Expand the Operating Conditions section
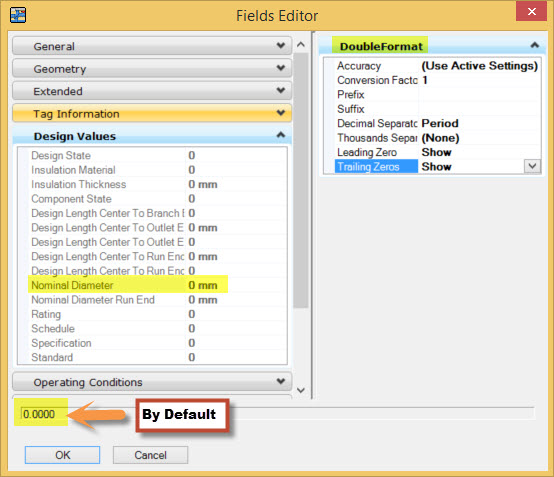Image resolution: width=554 pixels, height=477 pixels. (x=152, y=382)
